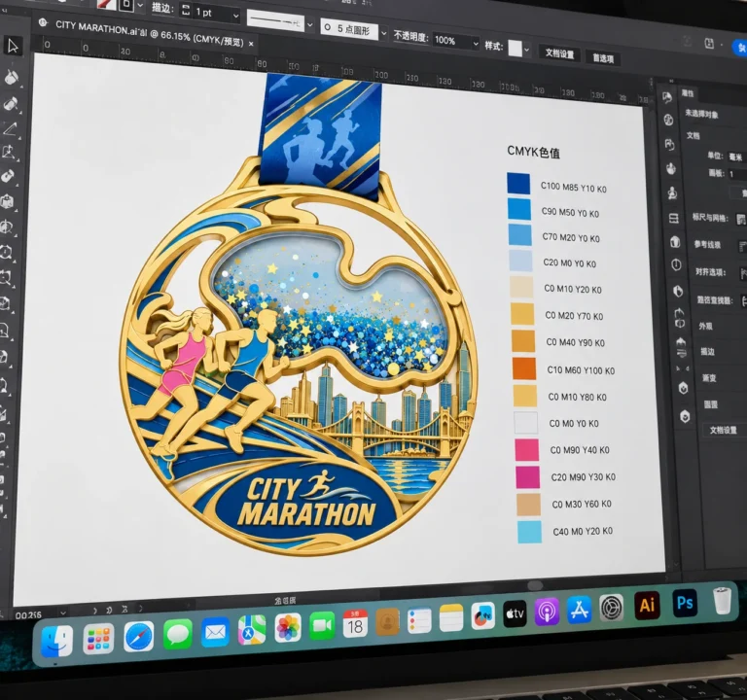The image size is (747, 700).
Task: Click the C90 M50 Y0 K0 blue swatch
Action: point(519,209)
